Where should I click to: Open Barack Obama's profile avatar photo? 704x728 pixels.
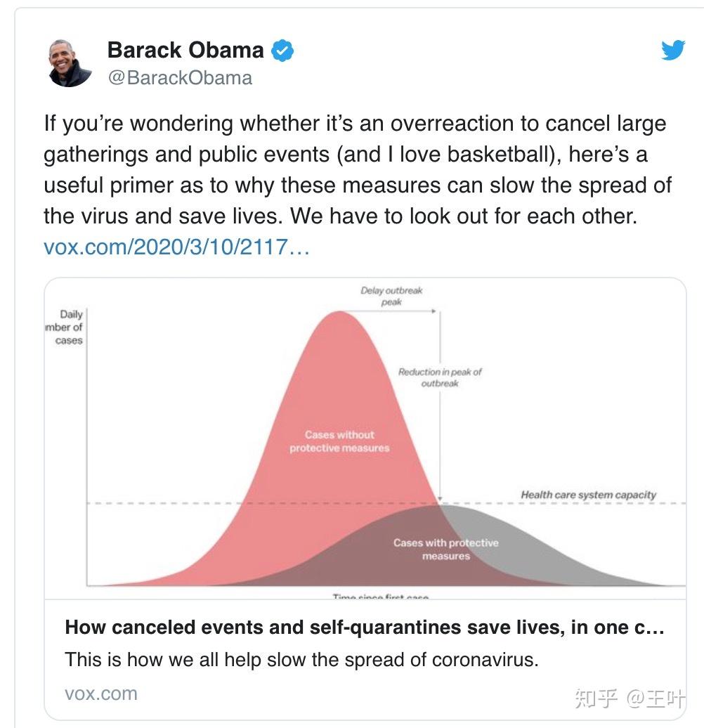point(70,63)
